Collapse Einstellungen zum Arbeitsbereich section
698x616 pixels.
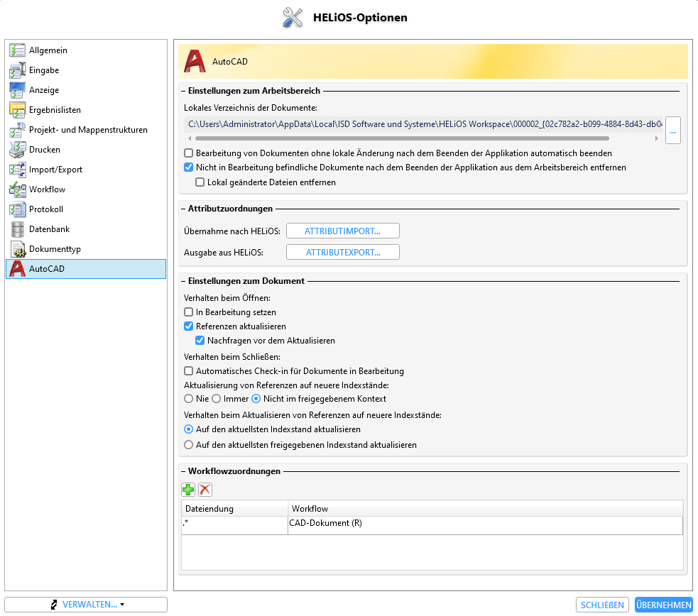tap(183, 91)
